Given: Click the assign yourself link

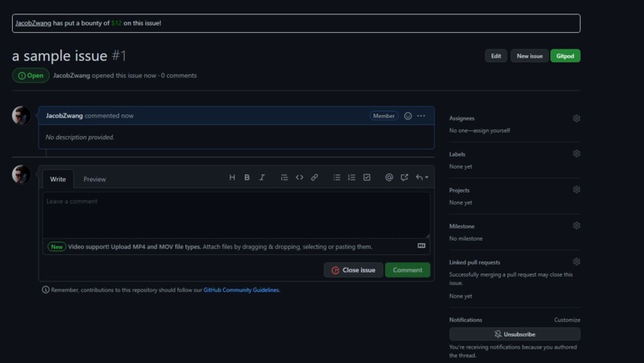Looking at the screenshot, I should [x=492, y=130].
